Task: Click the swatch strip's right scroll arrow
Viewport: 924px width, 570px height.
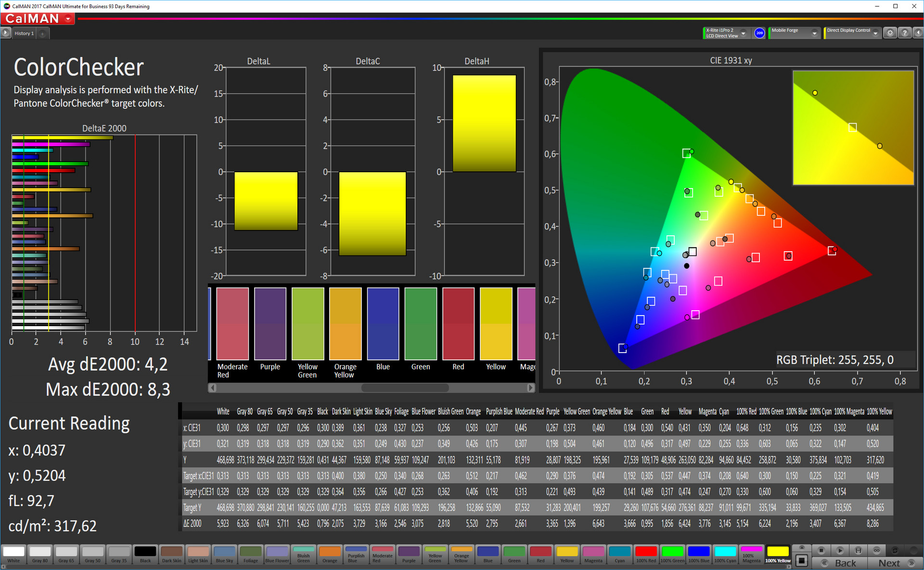Action: click(x=530, y=388)
